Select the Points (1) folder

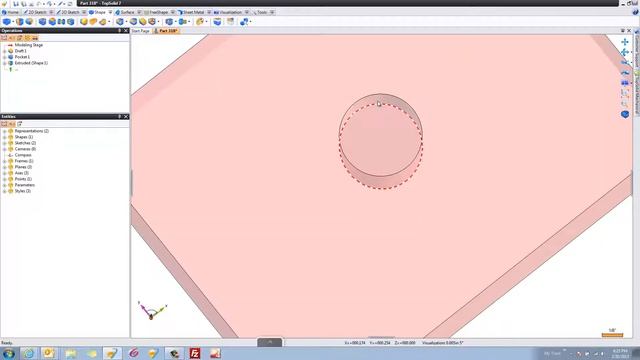tap(23, 179)
